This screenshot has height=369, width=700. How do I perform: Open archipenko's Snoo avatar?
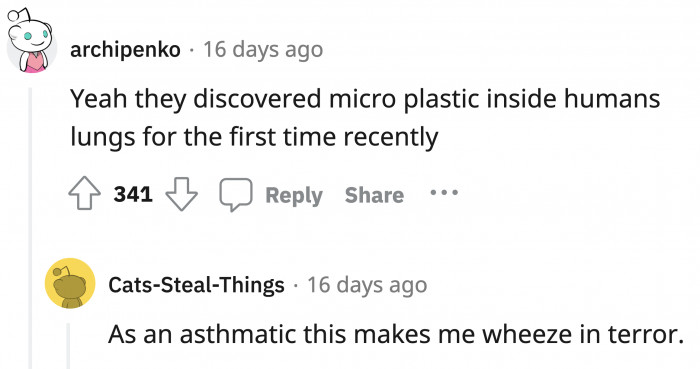(30, 42)
